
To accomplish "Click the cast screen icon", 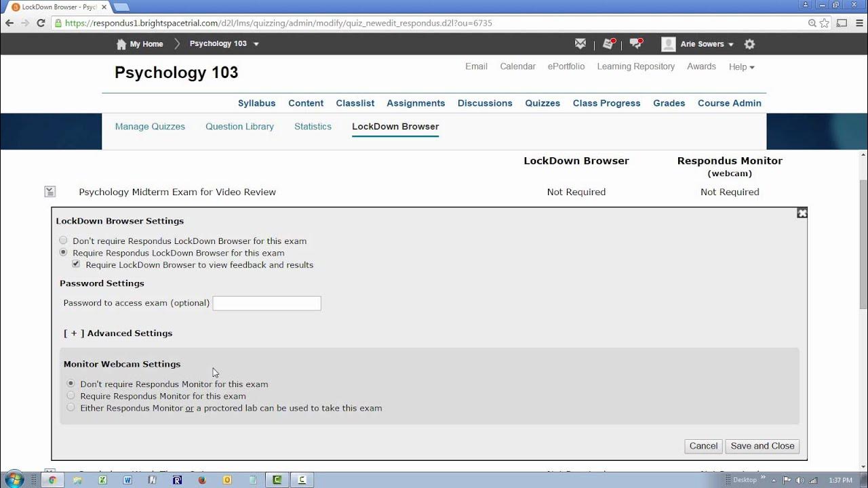I will tap(842, 23).
